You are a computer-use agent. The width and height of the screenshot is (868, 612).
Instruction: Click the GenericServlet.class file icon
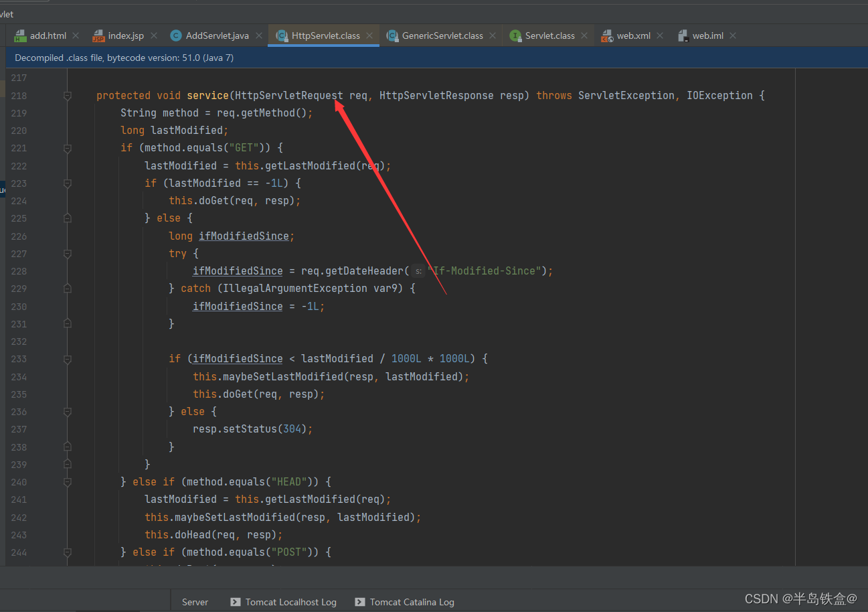tap(392, 35)
